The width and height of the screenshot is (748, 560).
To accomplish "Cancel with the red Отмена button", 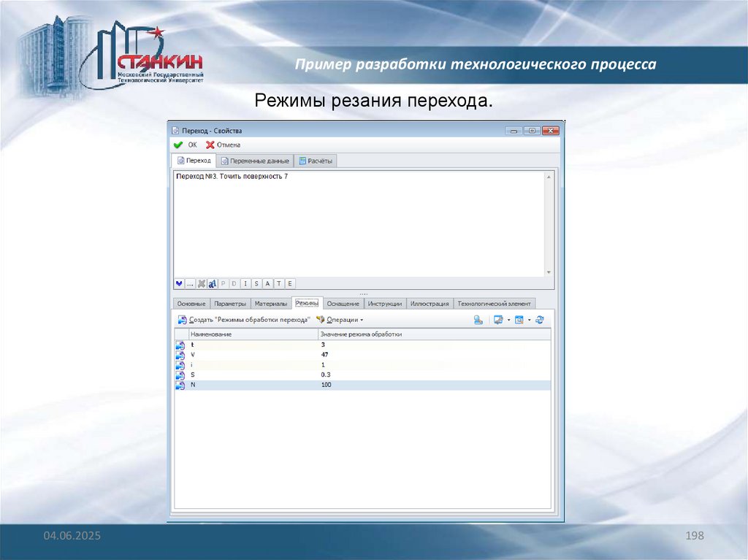I will [224, 145].
